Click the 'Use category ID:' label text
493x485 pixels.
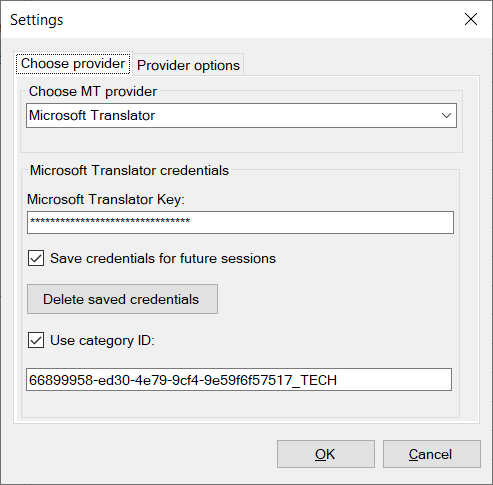(x=102, y=340)
